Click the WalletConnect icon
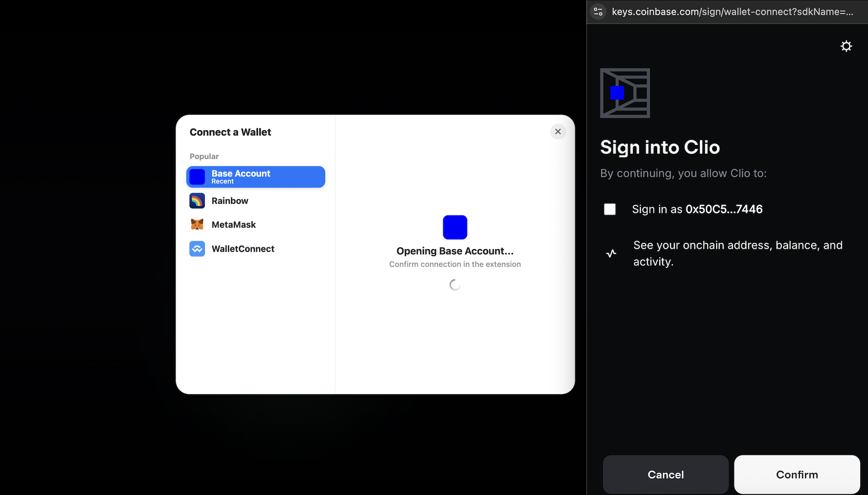This screenshot has height=495, width=868. click(197, 249)
